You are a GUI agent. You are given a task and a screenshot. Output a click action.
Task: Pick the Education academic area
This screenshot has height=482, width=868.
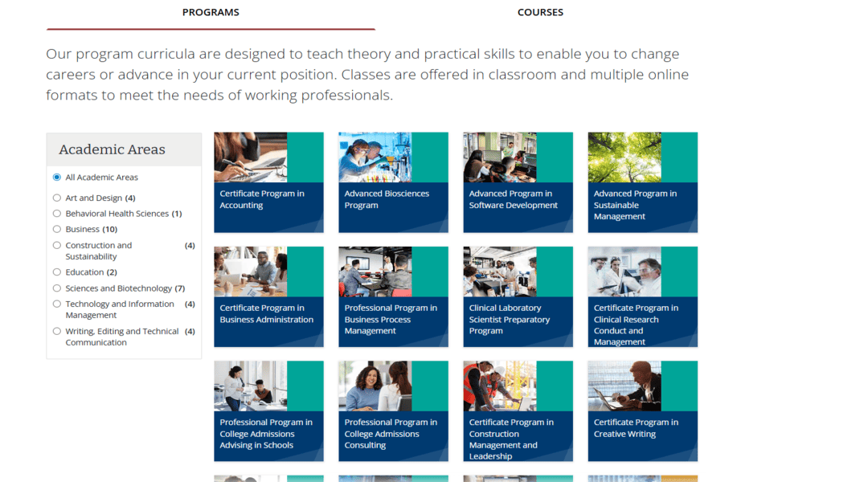[x=57, y=272]
